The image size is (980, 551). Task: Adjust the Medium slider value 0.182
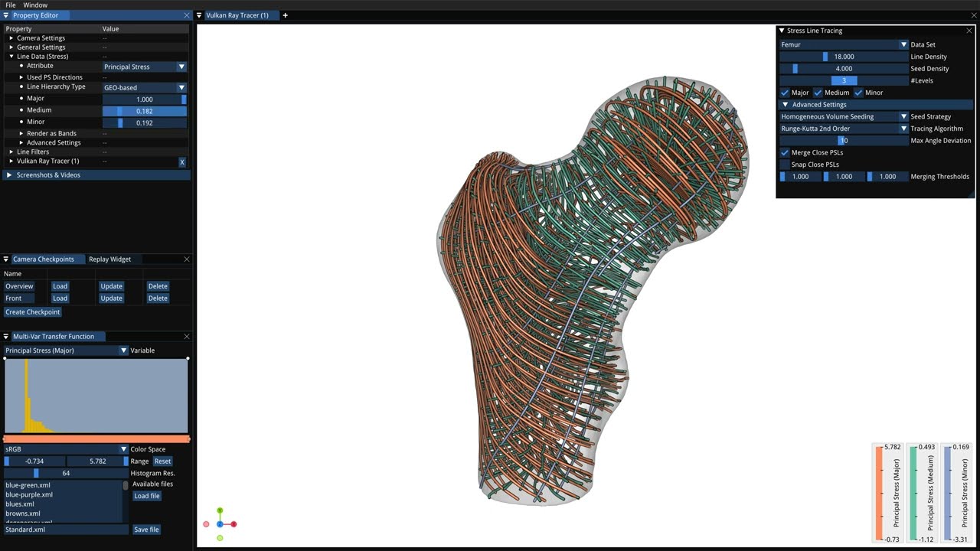[x=145, y=111]
